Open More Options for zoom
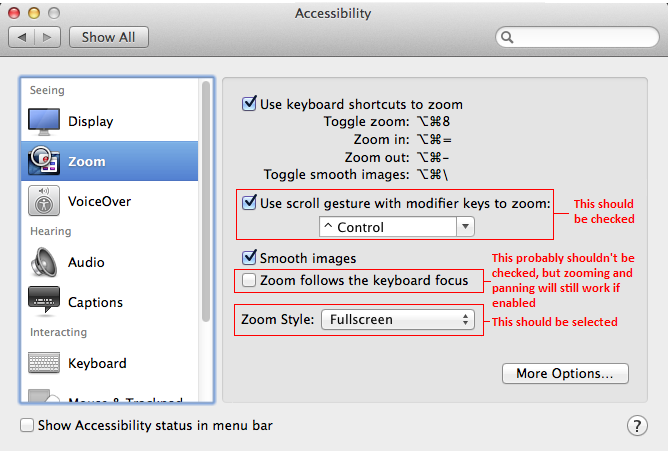668x451 pixels. 565,373
